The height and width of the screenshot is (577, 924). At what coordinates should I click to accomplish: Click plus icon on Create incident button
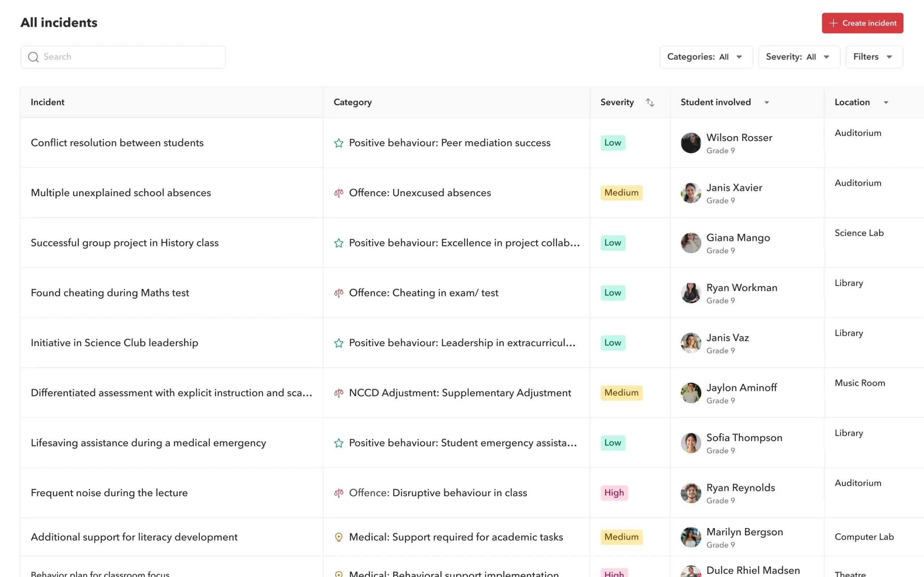[x=833, y=23]
